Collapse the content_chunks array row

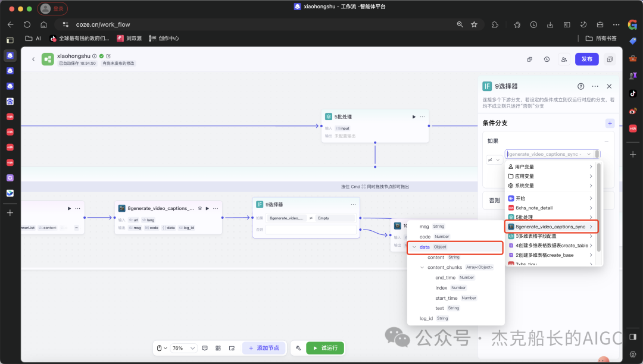[422, 268]
